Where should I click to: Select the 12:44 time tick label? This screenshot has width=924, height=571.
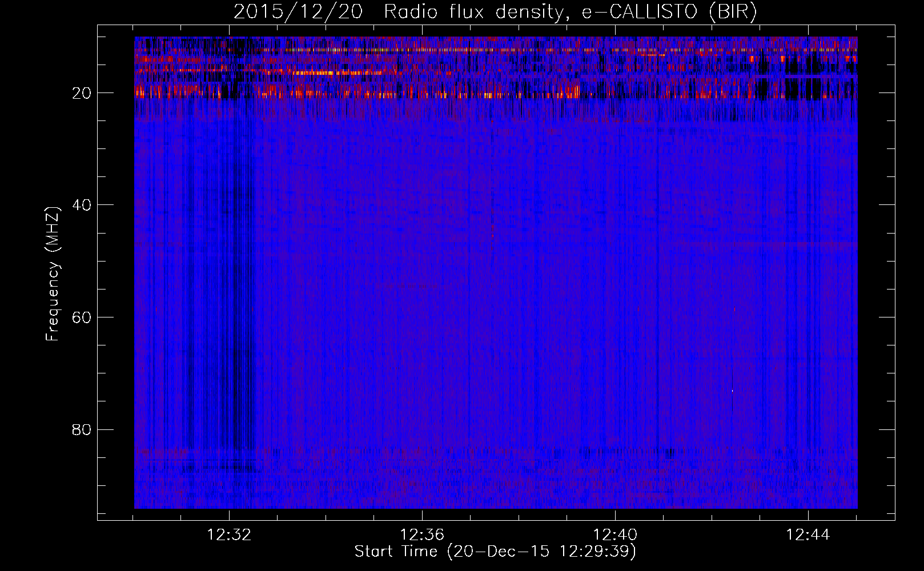(x=808, y=535)
